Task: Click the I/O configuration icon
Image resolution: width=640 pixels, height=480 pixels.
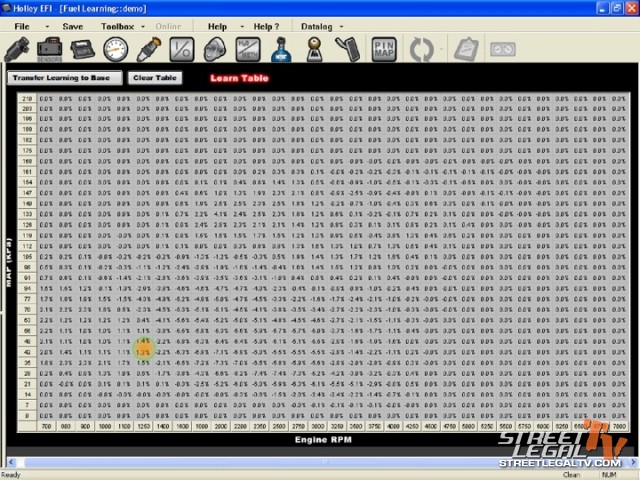Action: [x=182, y=49]
